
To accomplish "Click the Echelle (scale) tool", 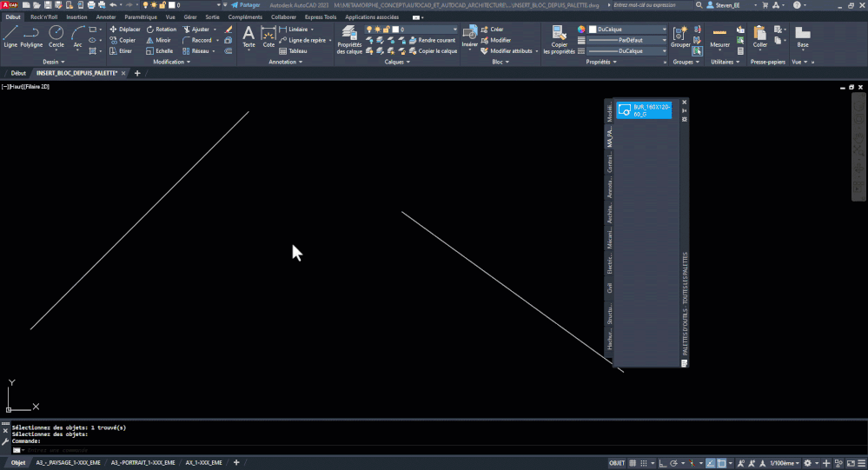I will coord(159,51).
